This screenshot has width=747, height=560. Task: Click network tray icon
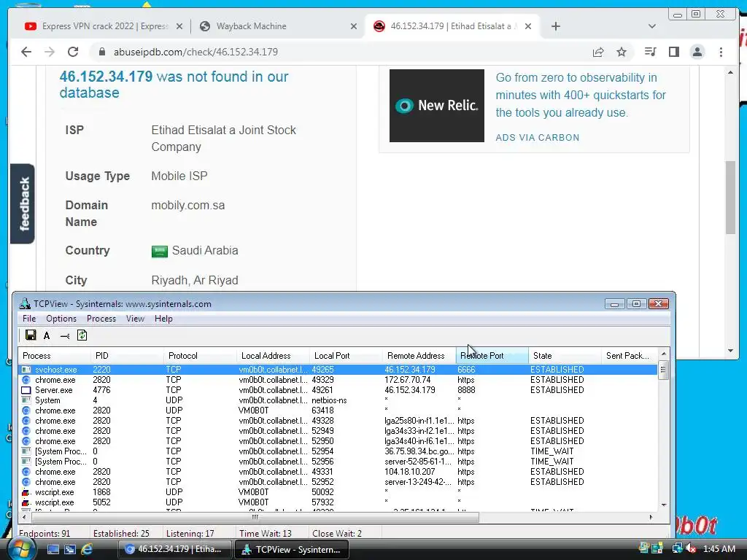click(x=678, y=548)
